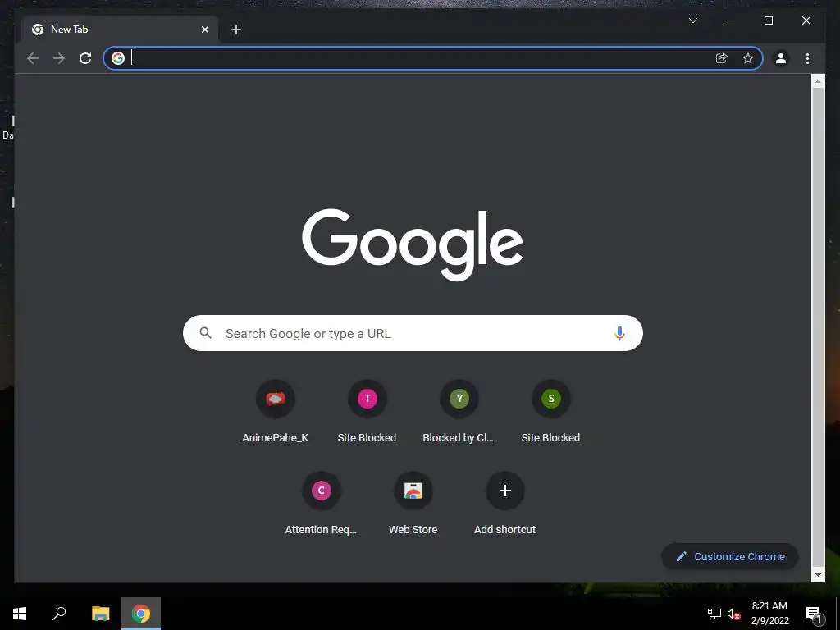
Task: Click the Chrome taskbar icon
Action: coord(141,614)
